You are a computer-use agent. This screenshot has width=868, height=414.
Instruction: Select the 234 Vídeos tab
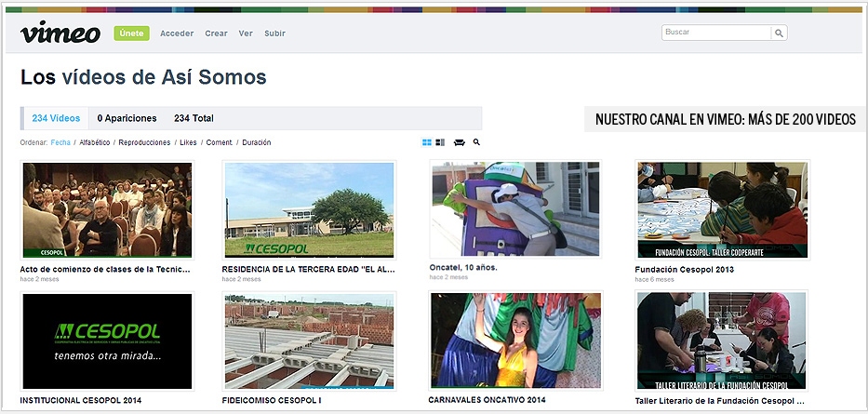[56, 118]
